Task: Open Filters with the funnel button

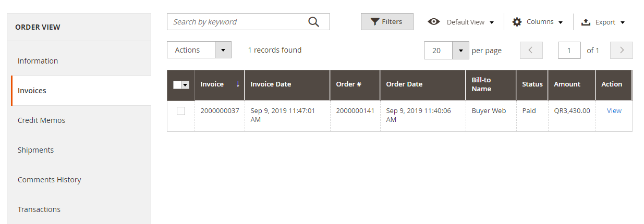Action: 387,22
